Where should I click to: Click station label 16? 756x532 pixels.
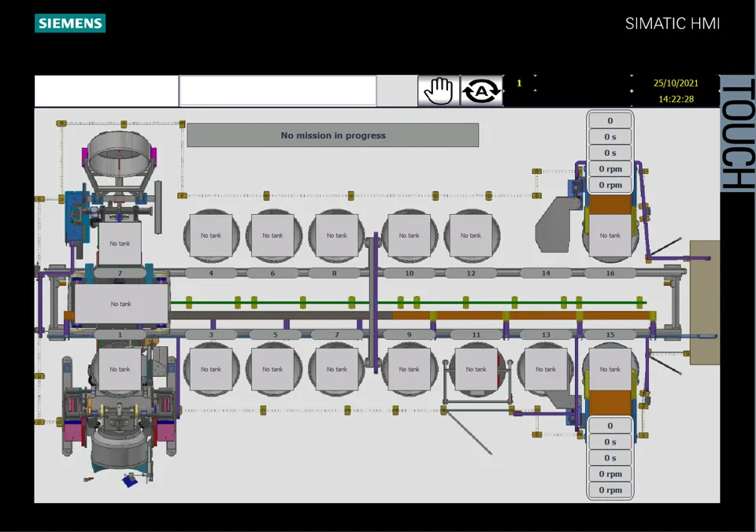610,273
